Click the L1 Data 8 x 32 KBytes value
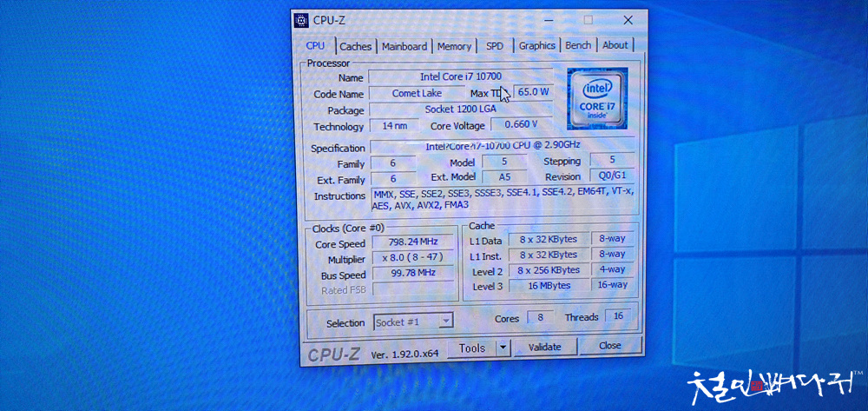This screenshot has width=868, height=411. point(548,239)
